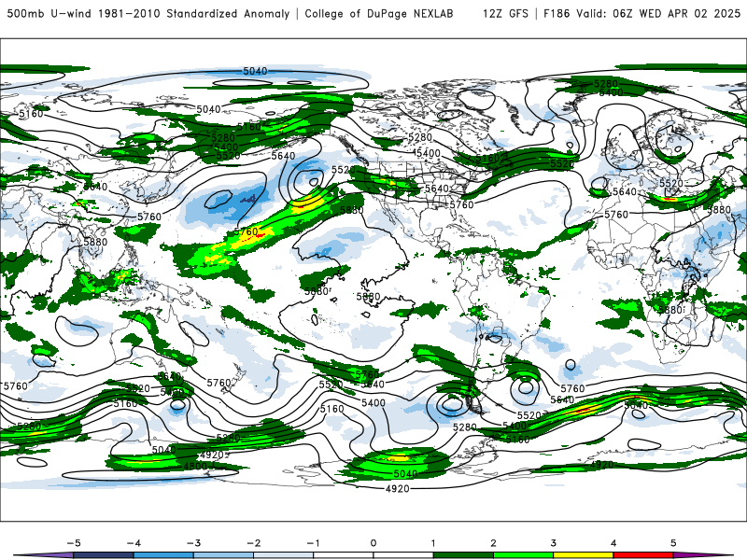Click the '-1' colorbar tick label
Viewport: 747px width, 560px height.
(313, 543)
